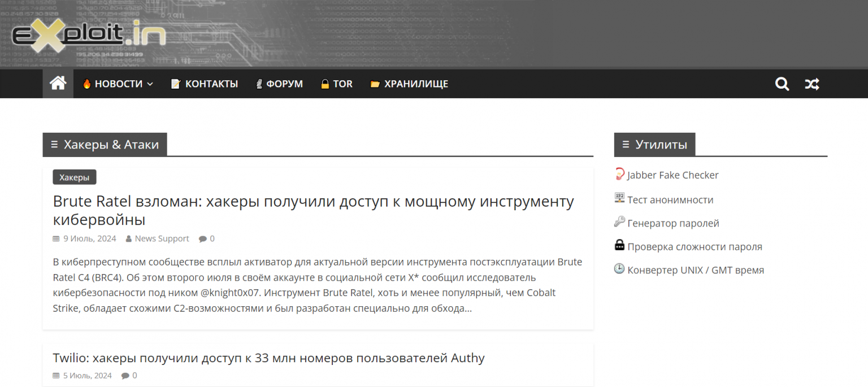This screenshot has height=387, width=868.
Task: Click the News Support author link
Action: [x=162, y=238]
